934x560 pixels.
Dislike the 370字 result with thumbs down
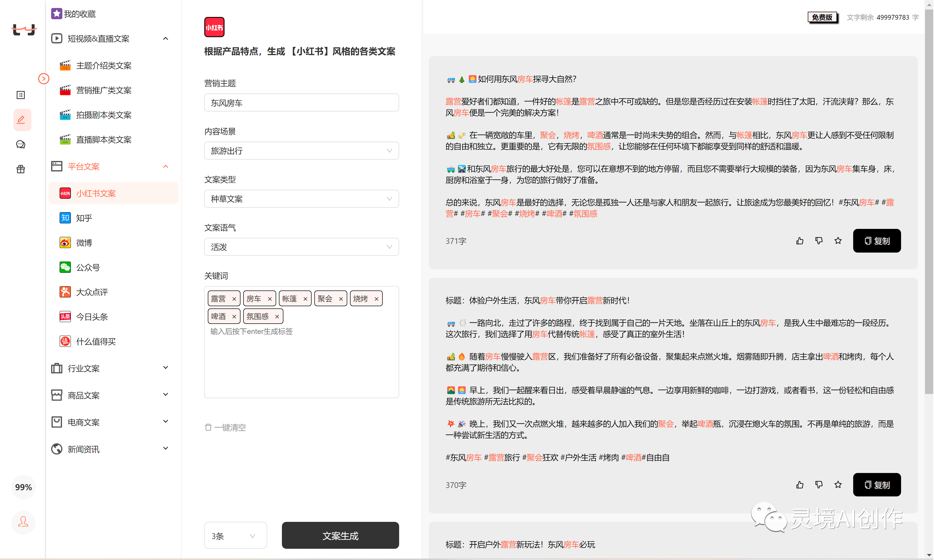tap(819, 485)
